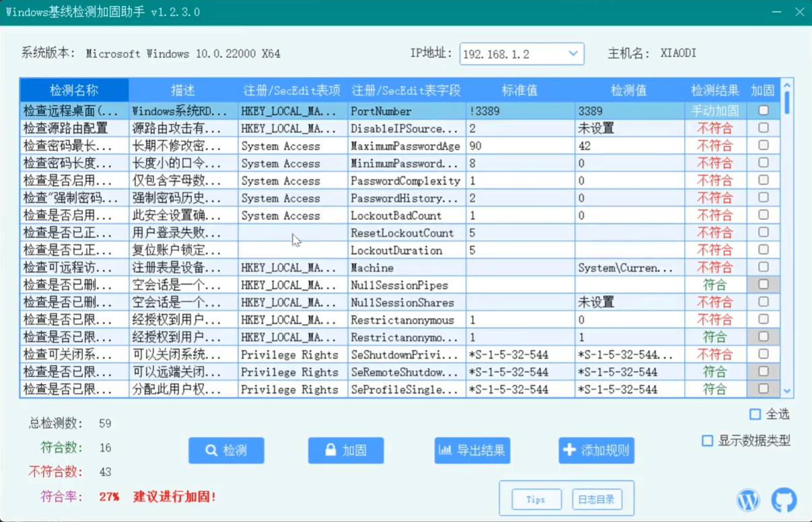Select the DisableIPSource... field cell
Viewport: 812px width, 522px height.
point(407,128)
